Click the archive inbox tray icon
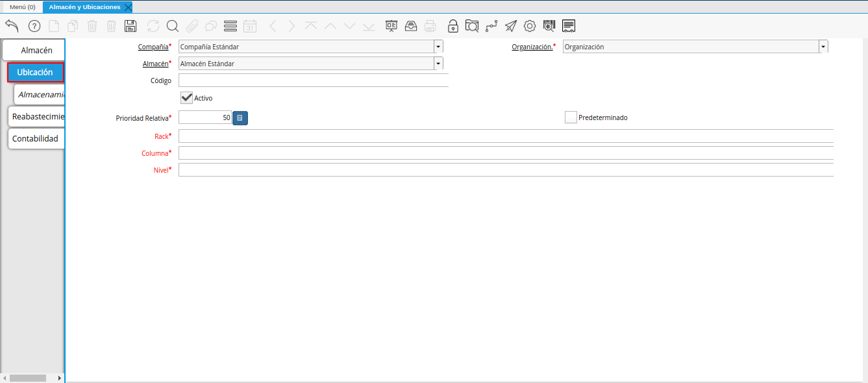 tap(411, 26)
